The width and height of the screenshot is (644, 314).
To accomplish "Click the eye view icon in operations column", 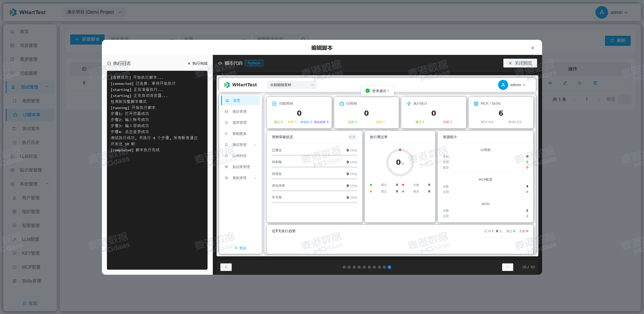I will 550,83.
